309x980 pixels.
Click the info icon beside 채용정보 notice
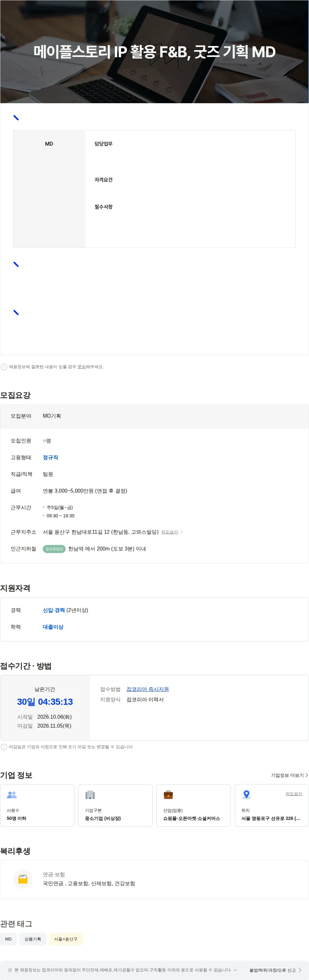click(x=4, y=367)
